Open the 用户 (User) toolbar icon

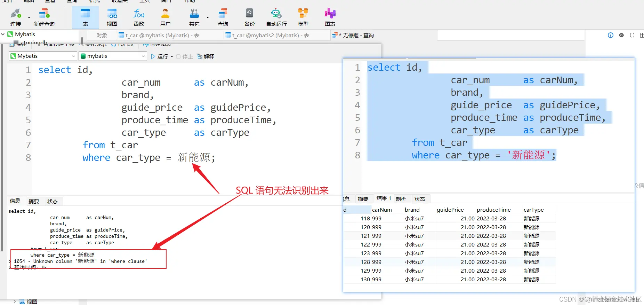[x=166, y=17]
